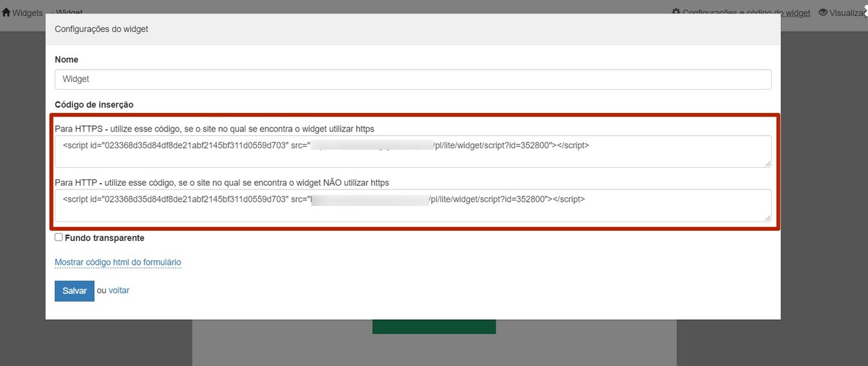Viewport: 868px width, 366px height.
Task: Open the Widgets breadcrumb link
Action: 27,13
